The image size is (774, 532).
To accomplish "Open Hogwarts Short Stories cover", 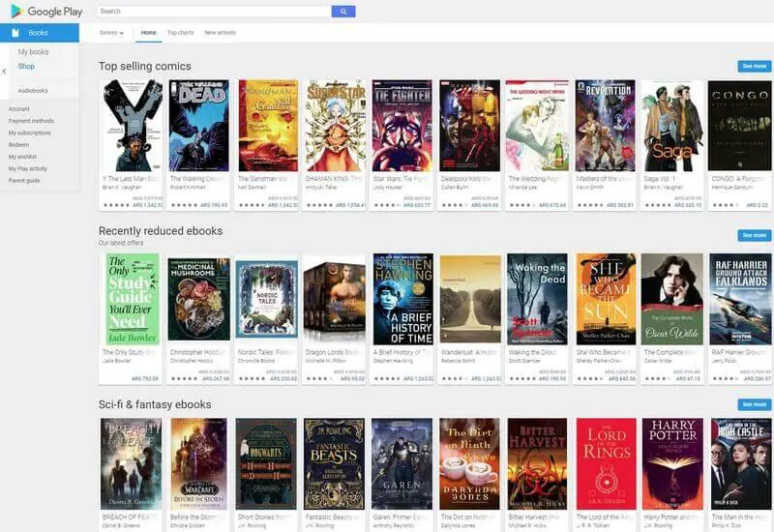I will point(266,464).
